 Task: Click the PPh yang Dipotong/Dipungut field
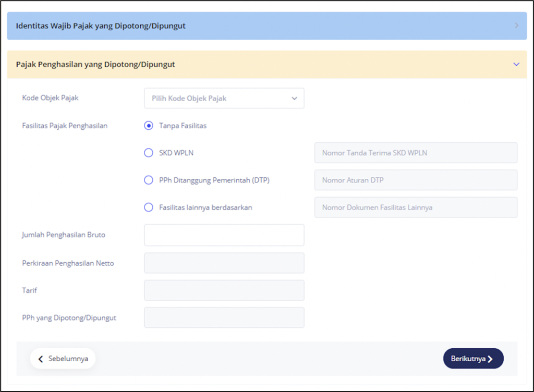click(x=224, y=317)
